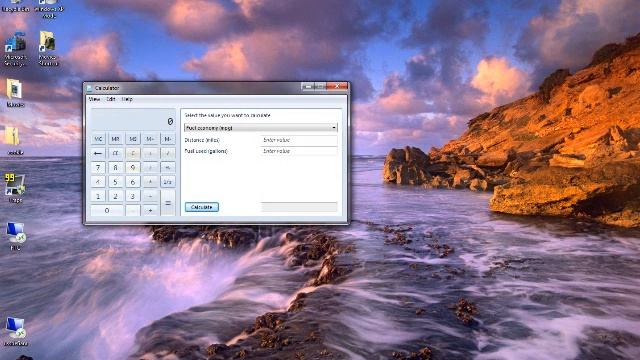Viewport: 640px width, 360px height.
Task: Close the Calculator window
Action: click(337, 86)
